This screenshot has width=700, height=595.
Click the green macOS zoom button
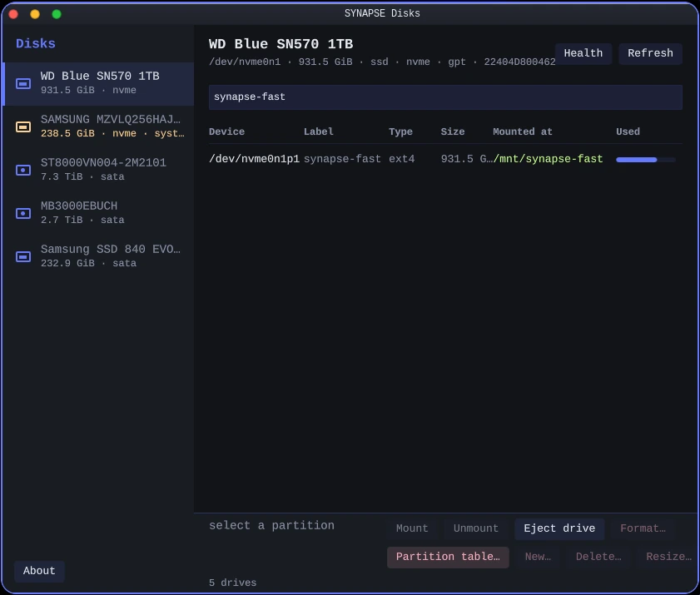point(57,14)
